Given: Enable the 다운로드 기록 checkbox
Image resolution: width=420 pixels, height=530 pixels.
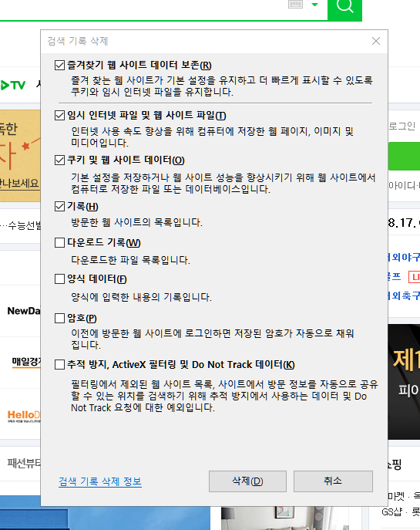Looking at the screenshot, I should [60, 242].
